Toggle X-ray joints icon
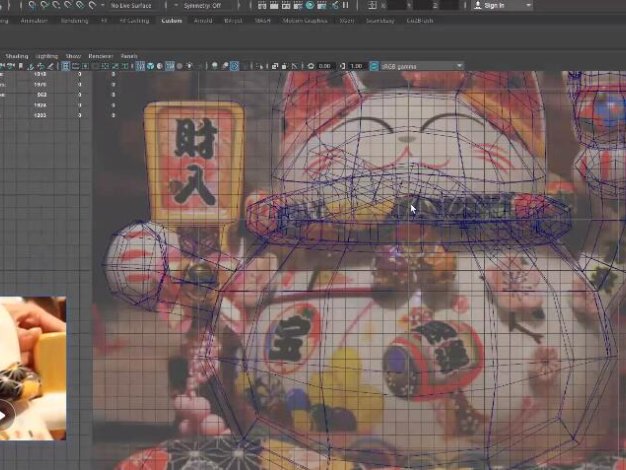Viewport: 626px width, 470px height. [294, 66]
